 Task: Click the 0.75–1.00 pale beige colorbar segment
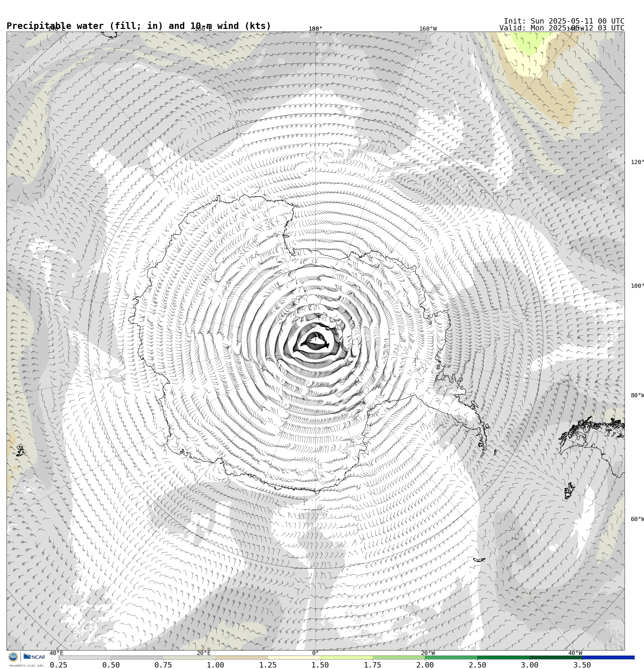click(189, 657)
